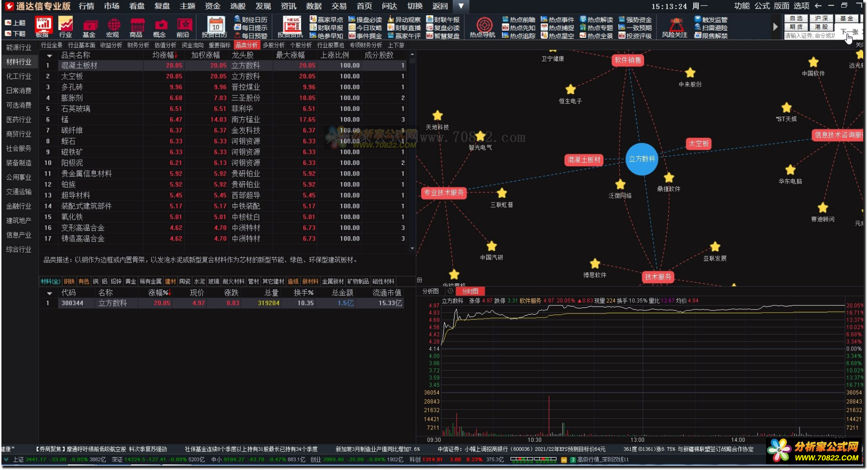Select 能源行业 in the sidebar
This screenshot has width=868, height=470.
click(x=19, y=47)
